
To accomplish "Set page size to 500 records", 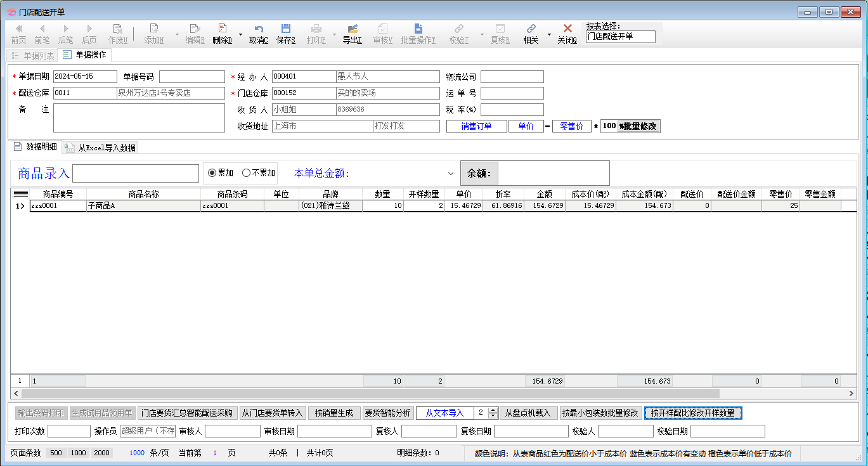I will [x=56, y=453].
